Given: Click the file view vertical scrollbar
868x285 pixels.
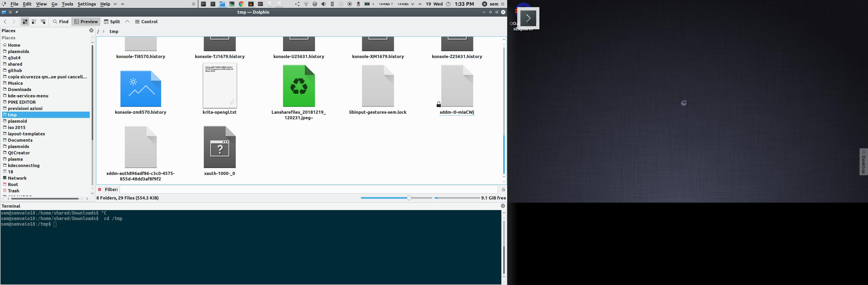Looking at the screenshot, I should coord(504,110).
